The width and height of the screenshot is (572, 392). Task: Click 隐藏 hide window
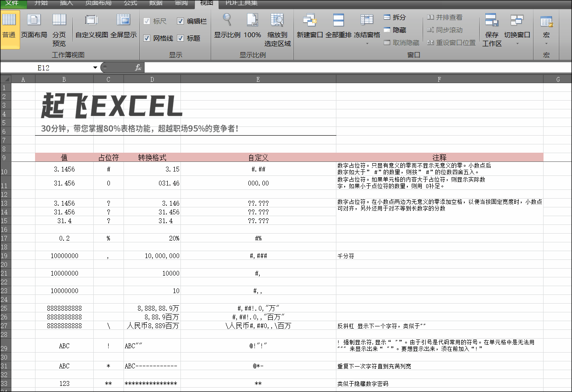395,30
